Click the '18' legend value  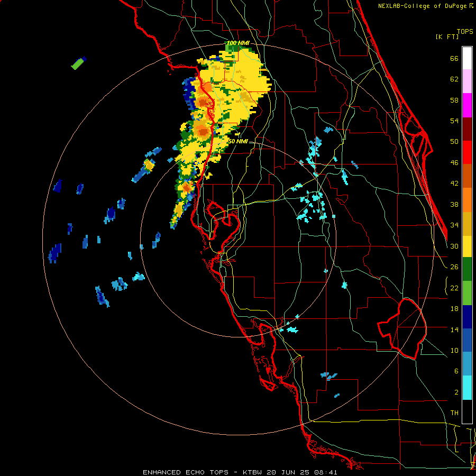(454, 309)
